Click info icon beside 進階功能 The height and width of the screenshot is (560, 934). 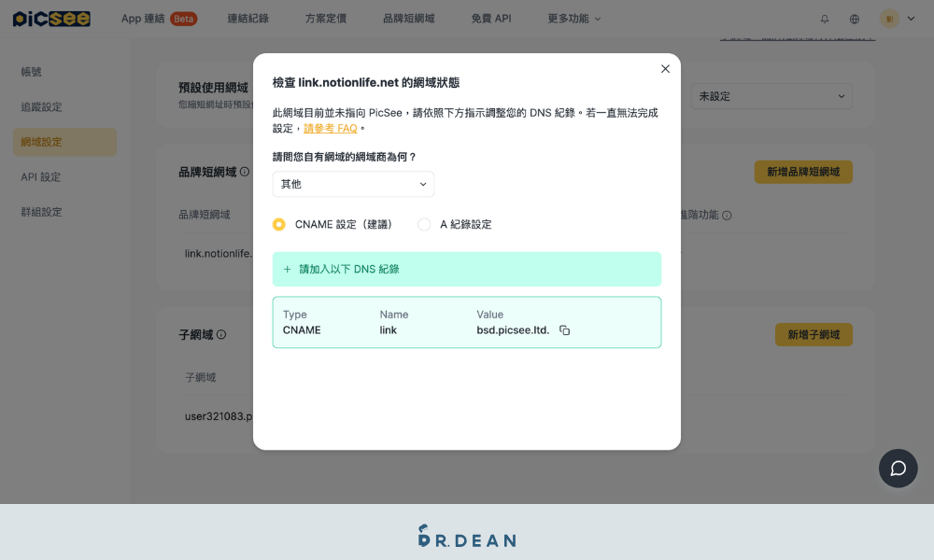tap(727, 216)
